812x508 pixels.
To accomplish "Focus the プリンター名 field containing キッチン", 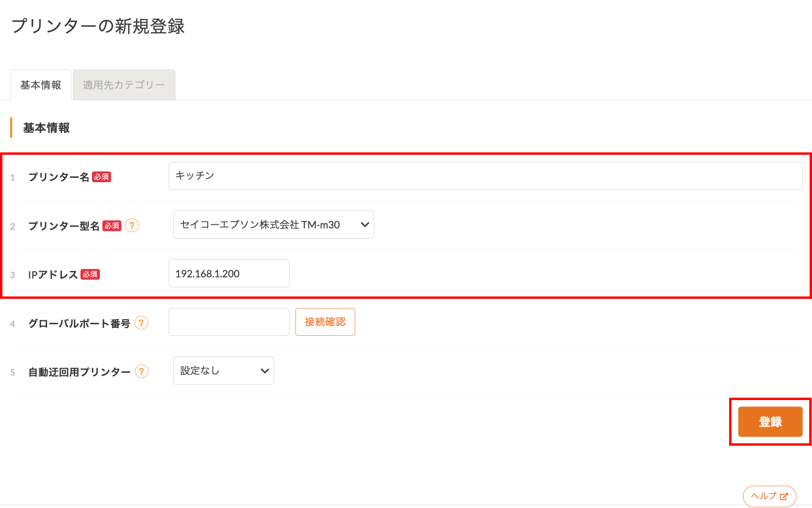I will [485, 176].
